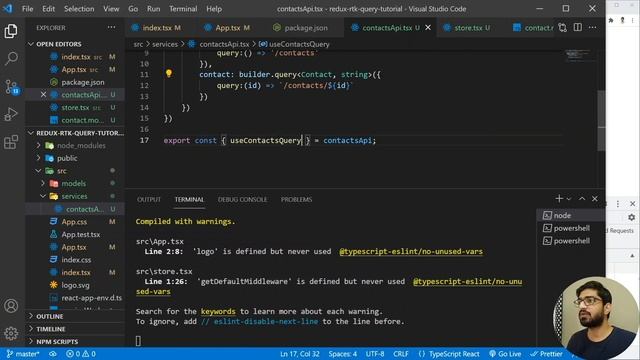The height and width of the screenshot is (360, 640).
Task: Collapse the REDUX-RTK-QUERY-TUTOR project section
Action: pos(75,133)
